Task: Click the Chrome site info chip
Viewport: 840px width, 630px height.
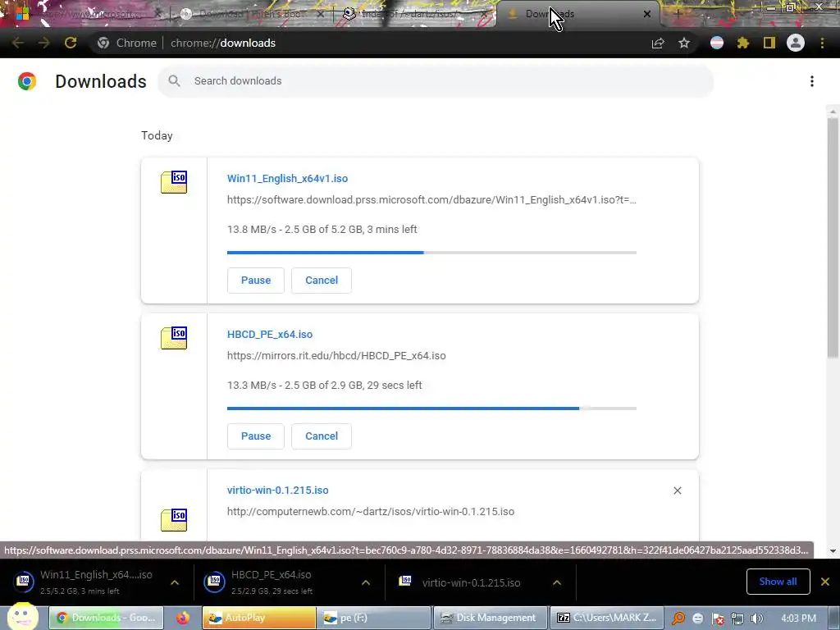Action: tap(127, 43)
